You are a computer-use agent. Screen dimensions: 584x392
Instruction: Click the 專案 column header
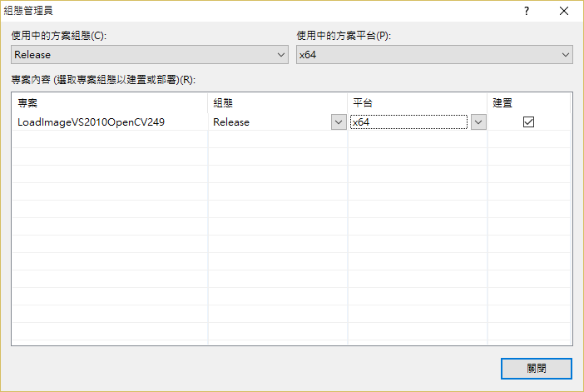click(x=110, y=103)
